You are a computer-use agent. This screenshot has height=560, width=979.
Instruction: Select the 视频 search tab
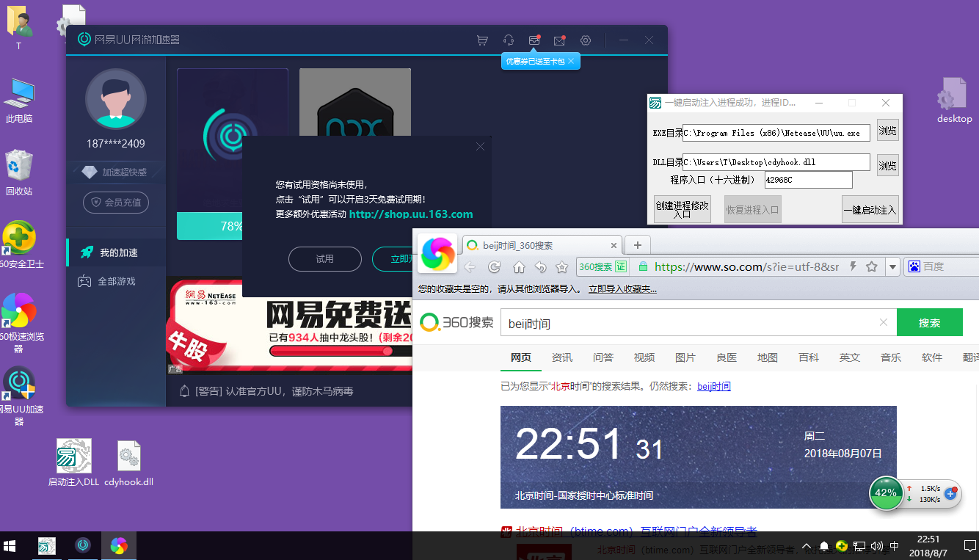click(x=644, y=357)
